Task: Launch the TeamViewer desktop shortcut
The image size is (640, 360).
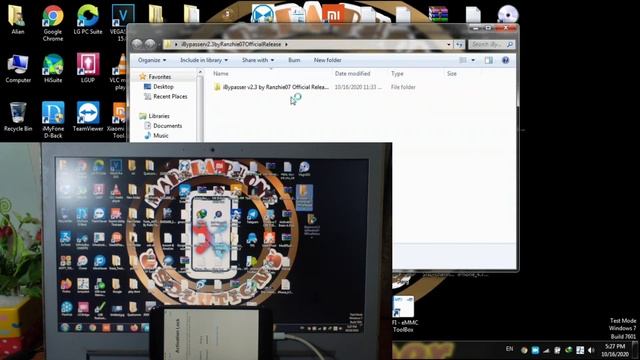Action: click(x=88, y=117)
